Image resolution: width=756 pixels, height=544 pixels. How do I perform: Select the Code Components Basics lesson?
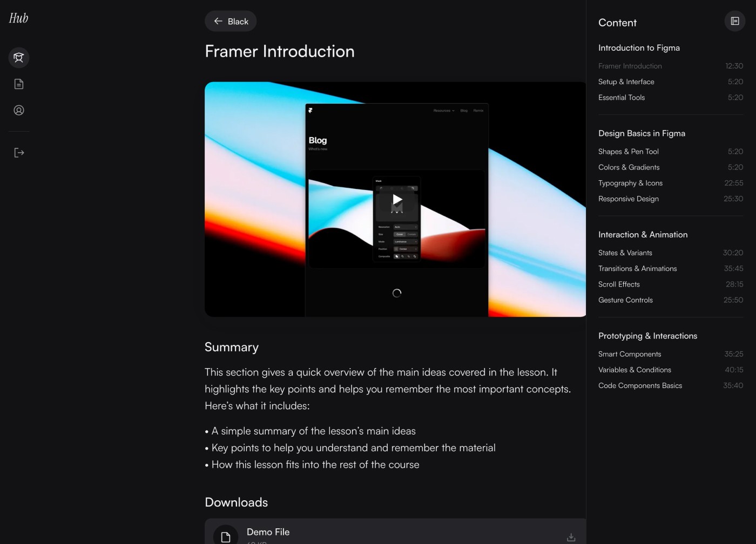671,385
